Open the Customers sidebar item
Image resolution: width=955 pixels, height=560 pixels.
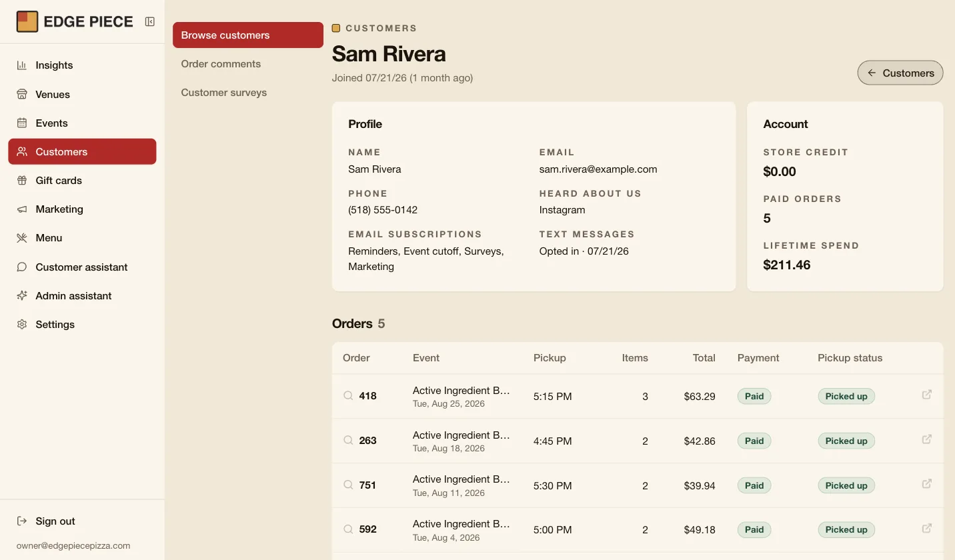pyautogui.click(x=82, y=151)
